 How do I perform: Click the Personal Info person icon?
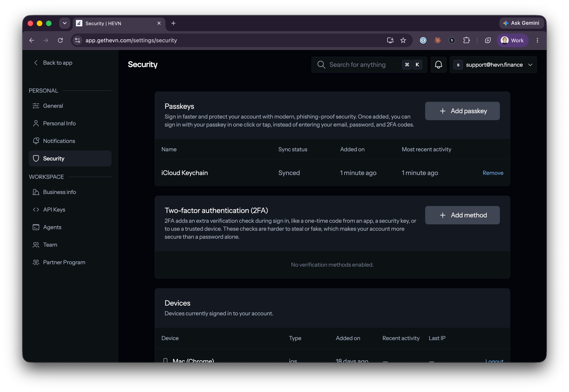[x=36, y=123]
